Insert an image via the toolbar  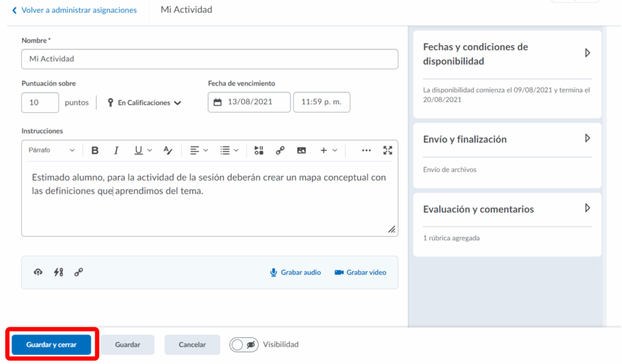coord(301,150)
